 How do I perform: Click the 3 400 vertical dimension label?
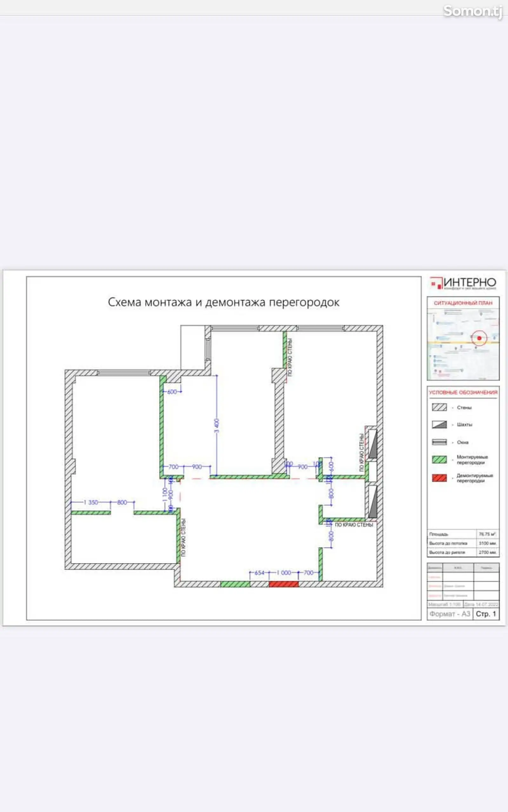217,425
